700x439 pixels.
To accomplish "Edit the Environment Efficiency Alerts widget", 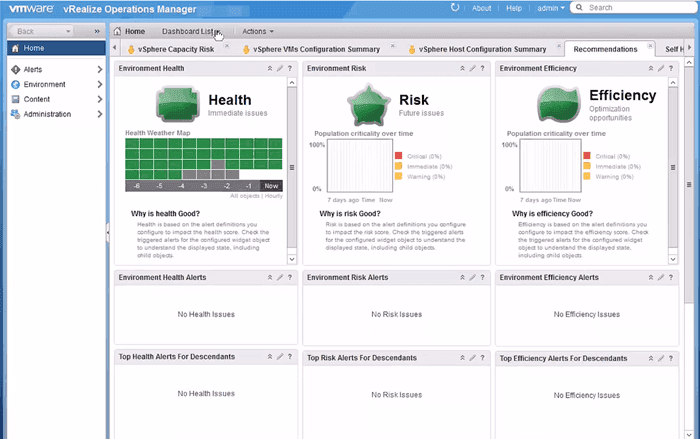I will (x=661, y=277).
